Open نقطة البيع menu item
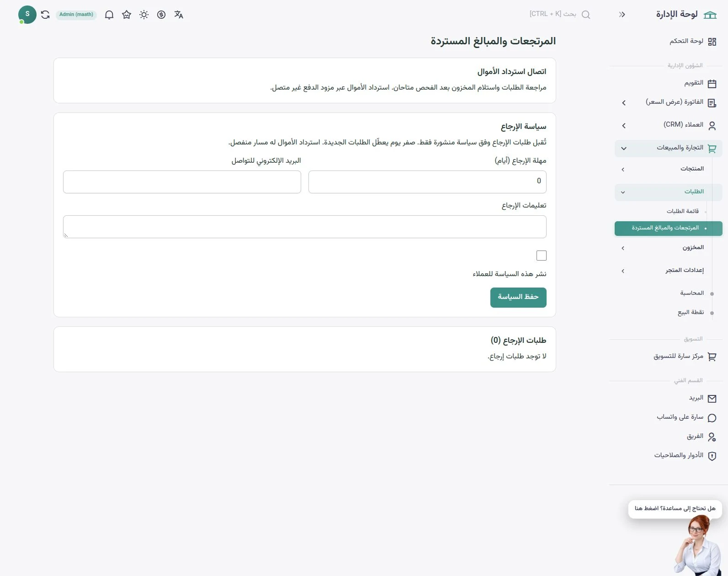The width and height of the screenshot is (728, 576). click(x=691, y=312)
